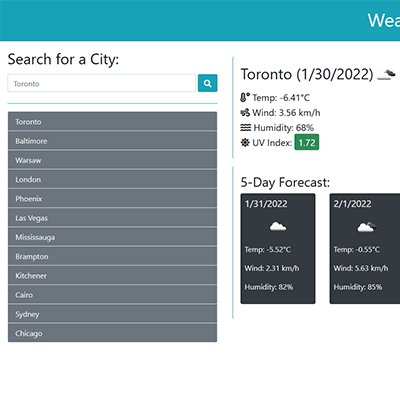Click the 'Humidity: 68%' text
400x400 pixels.
pyautogui.click(x=284, y=128)
